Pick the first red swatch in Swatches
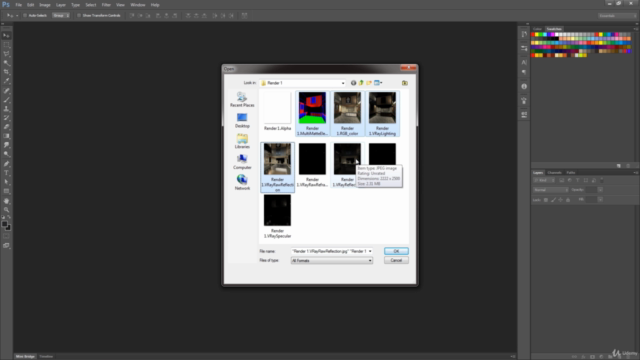640x360 pixels. pyautogui.click(x=533, y=35)
